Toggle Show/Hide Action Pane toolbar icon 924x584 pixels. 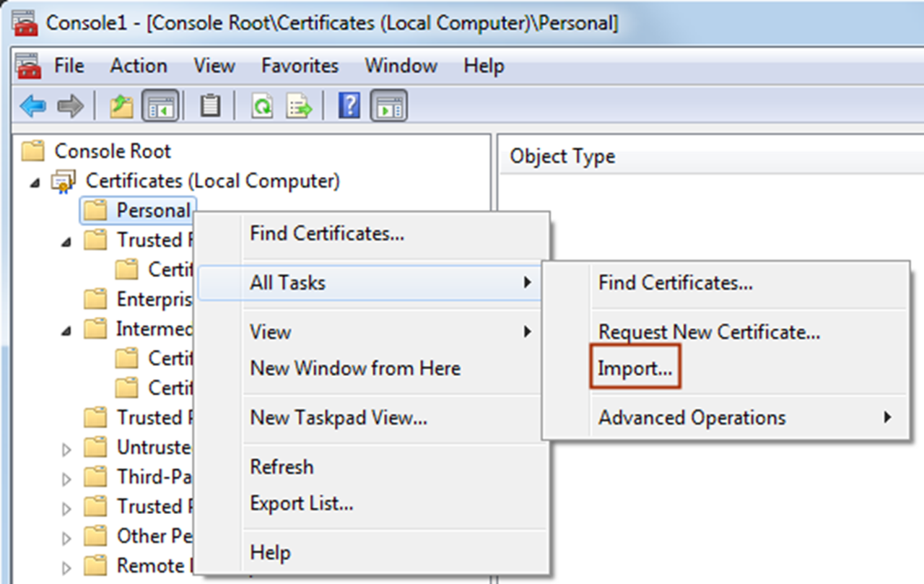tap(389, 107)
